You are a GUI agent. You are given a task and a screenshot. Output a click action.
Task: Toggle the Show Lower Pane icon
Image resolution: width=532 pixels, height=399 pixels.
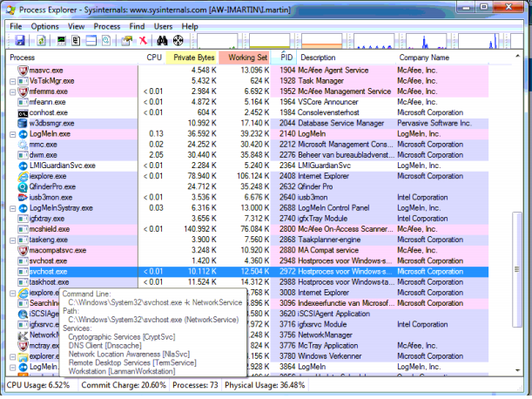[x=91, y=40]
